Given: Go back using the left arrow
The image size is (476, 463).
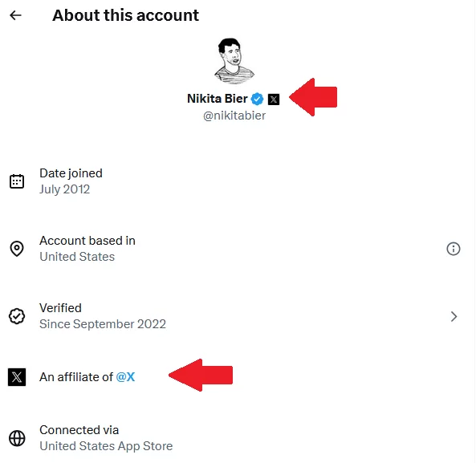Looking at the screenshot, I should click(x=15, y=15).
